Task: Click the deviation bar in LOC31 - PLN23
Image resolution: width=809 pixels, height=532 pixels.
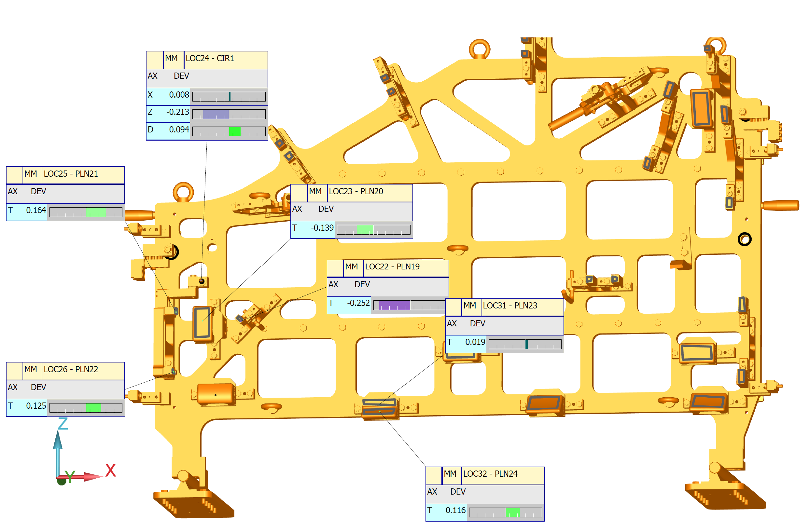Action: [525, 344]
